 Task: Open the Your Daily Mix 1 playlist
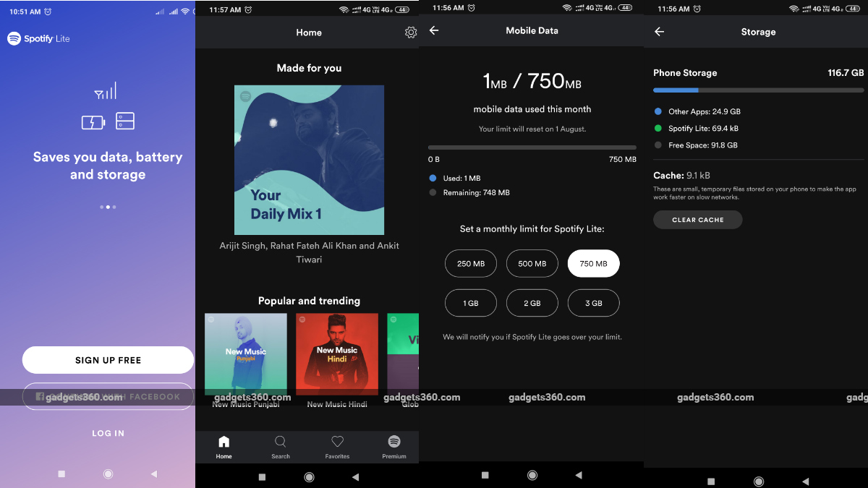tap(309, 159)
